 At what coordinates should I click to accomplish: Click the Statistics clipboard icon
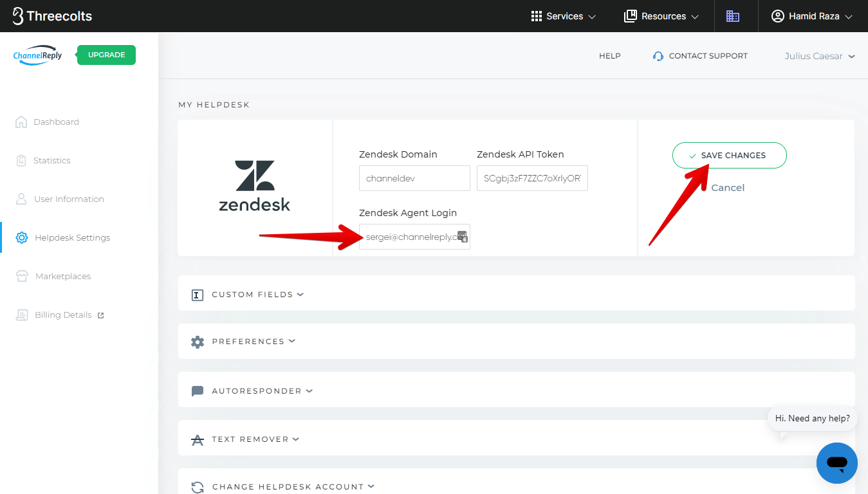(x=21, y=160)
